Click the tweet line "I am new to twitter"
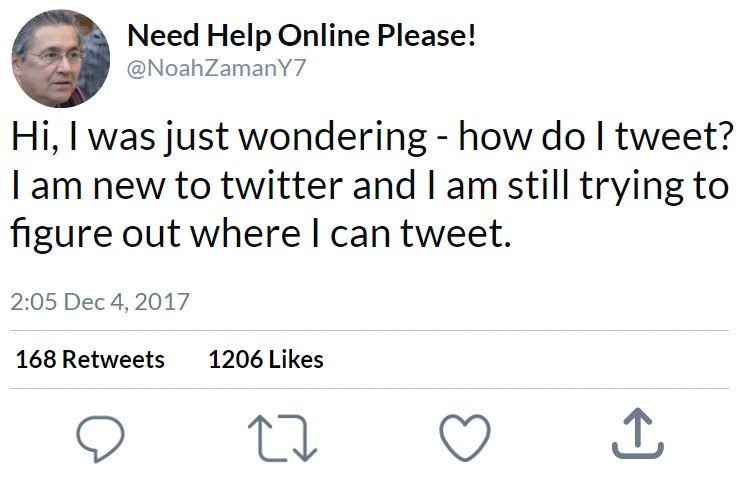This screenshot has width=745, height=478. [190, 187]
